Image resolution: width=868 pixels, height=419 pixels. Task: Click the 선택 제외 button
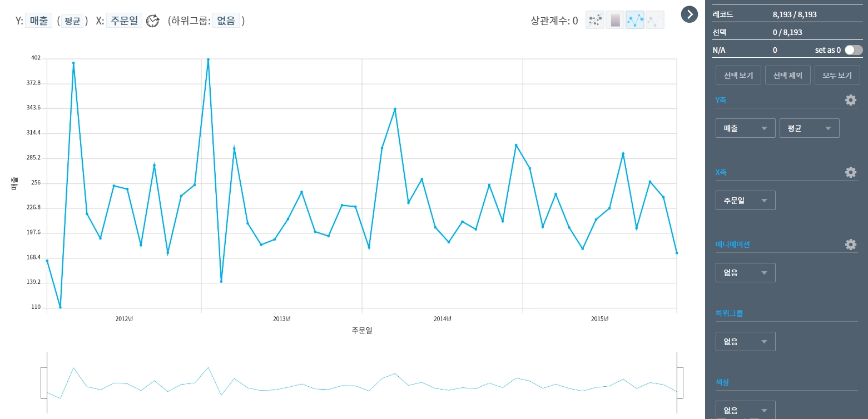coord(787,75)
